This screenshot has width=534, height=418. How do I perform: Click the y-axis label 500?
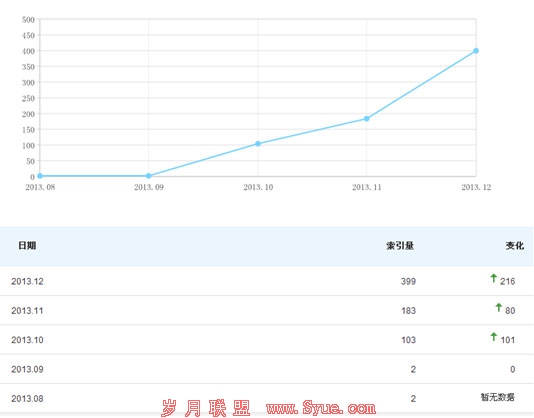28,20
